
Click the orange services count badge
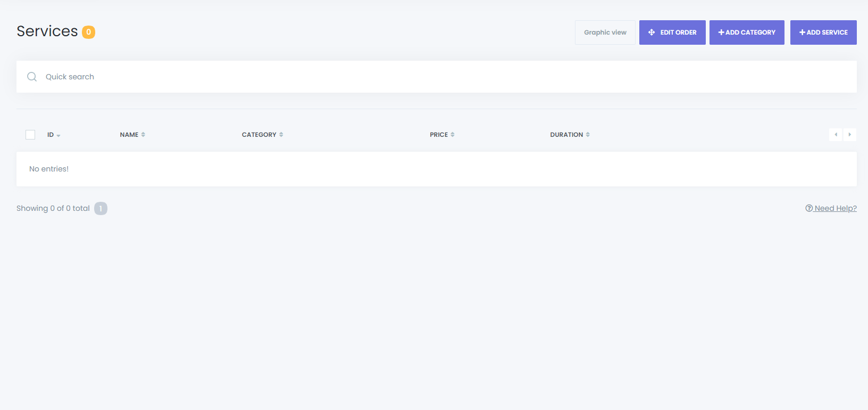(88, 32)
